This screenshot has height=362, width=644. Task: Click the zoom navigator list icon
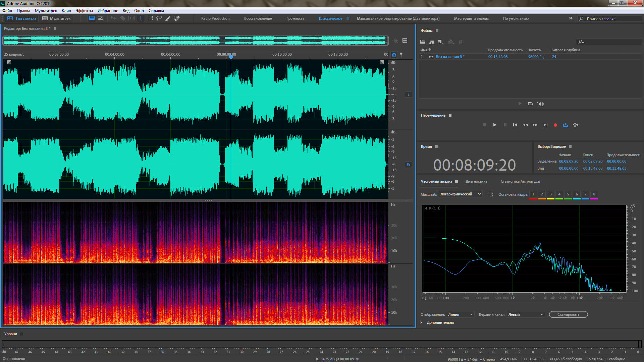(x=405, y=41)
